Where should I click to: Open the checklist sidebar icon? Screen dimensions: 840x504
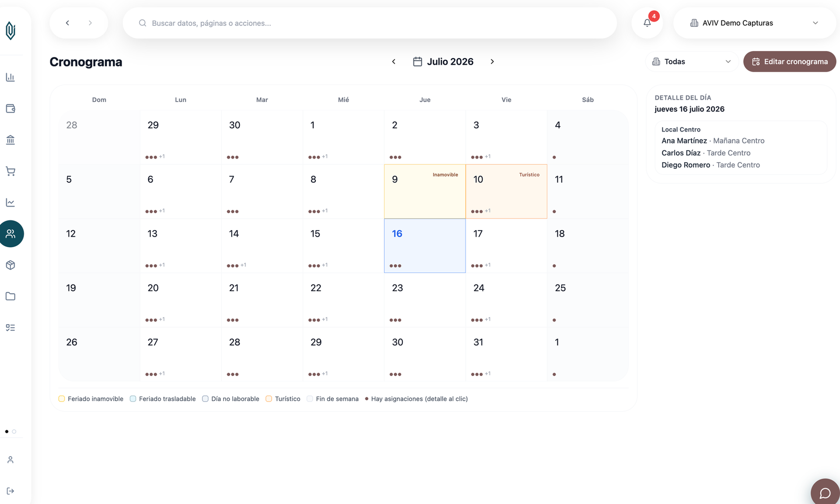(x=10, y=328)
